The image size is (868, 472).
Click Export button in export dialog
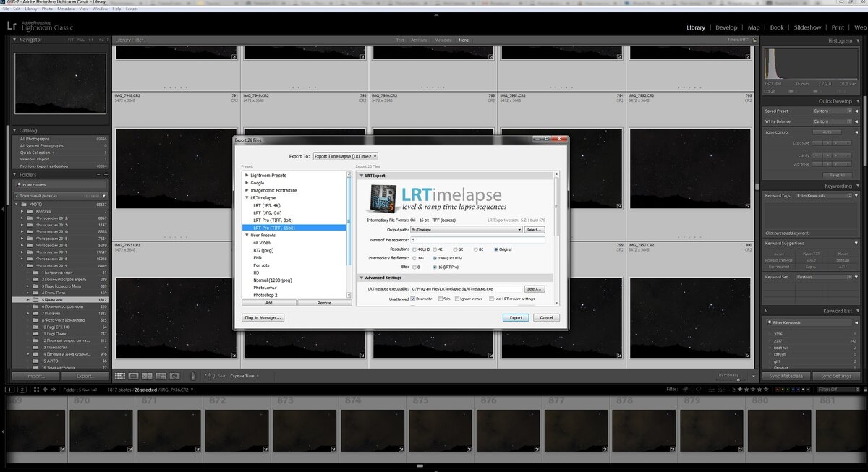[516, 317]
